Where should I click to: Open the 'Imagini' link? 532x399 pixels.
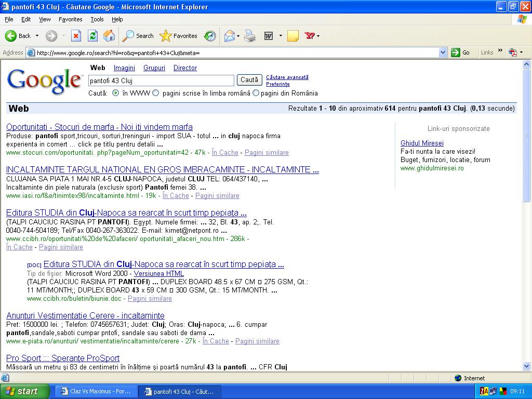tap(124, 68)
